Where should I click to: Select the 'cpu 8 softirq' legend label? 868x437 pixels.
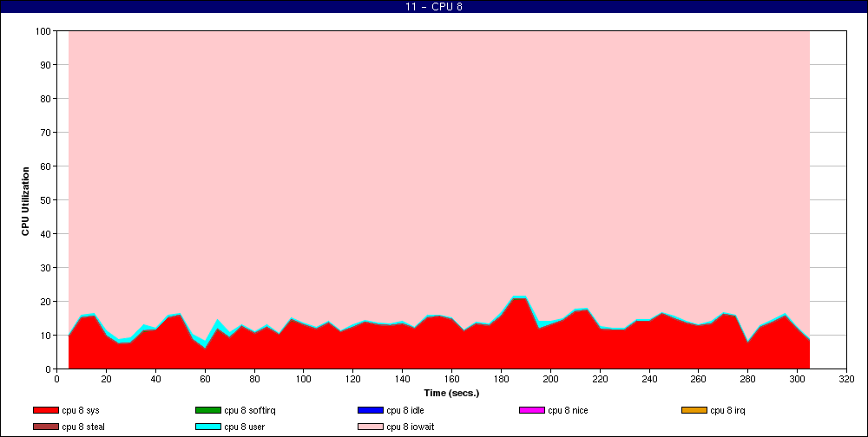tap(250, 410)
